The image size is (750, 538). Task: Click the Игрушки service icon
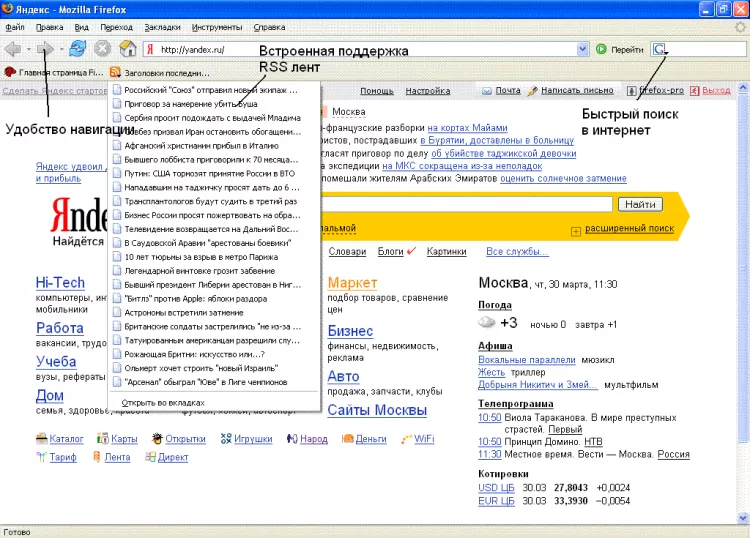[x=226, y=439]
